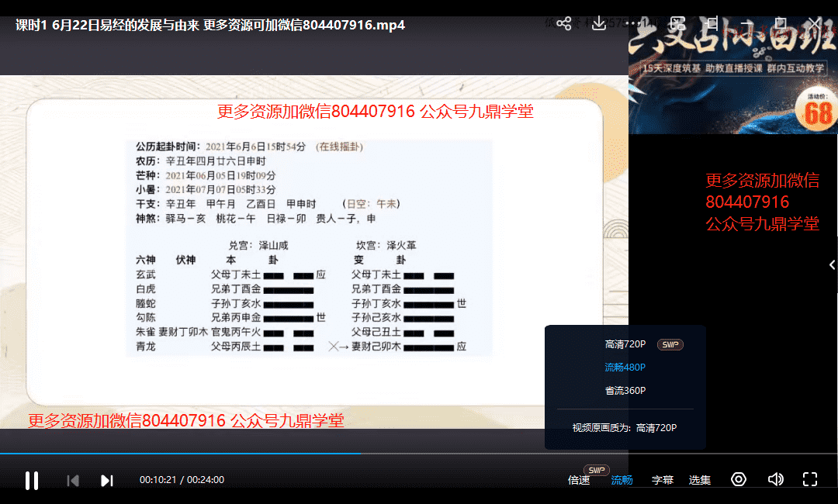Download the video with the download icon
Screen dimensions: 838x504
click(x=599, y=24)
